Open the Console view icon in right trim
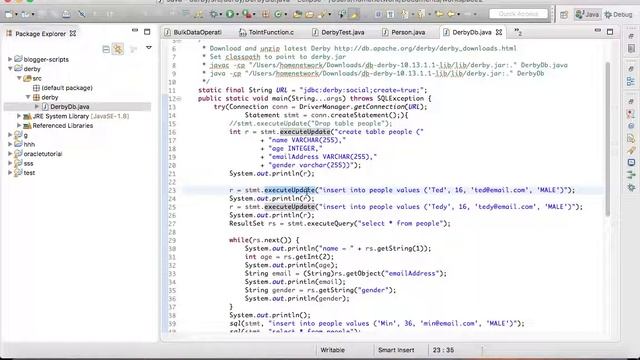The width and height of the screenshot is (640, 360). tap(631, 162)
